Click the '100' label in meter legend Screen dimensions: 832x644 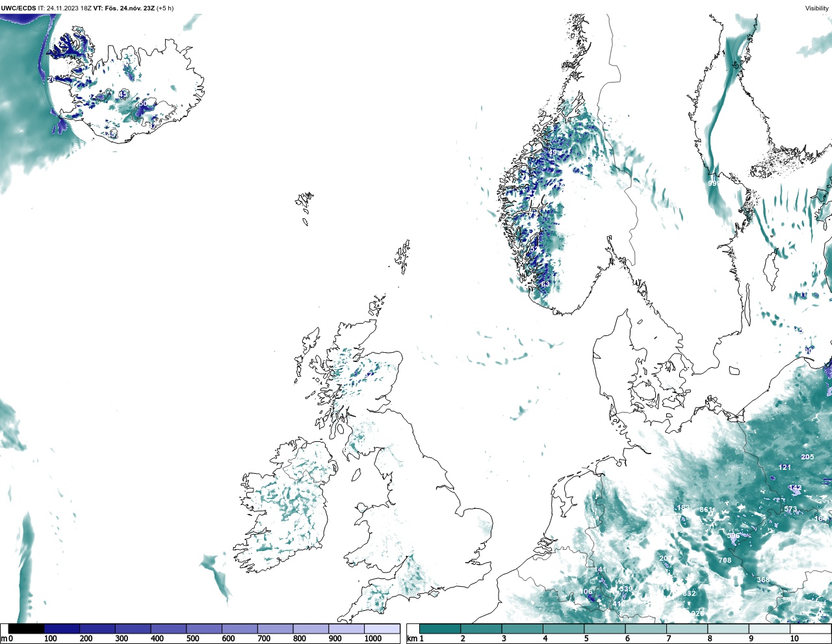click(50, 639)
